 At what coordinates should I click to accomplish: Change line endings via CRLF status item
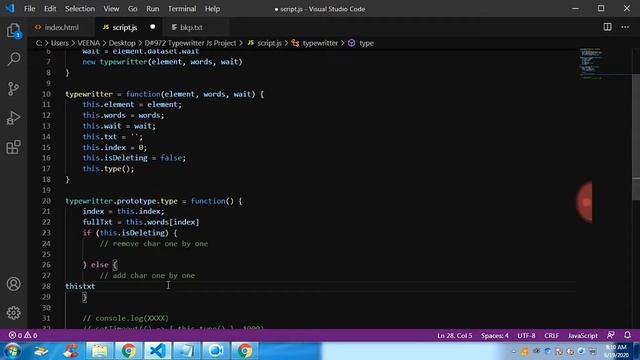pos(551,336)
